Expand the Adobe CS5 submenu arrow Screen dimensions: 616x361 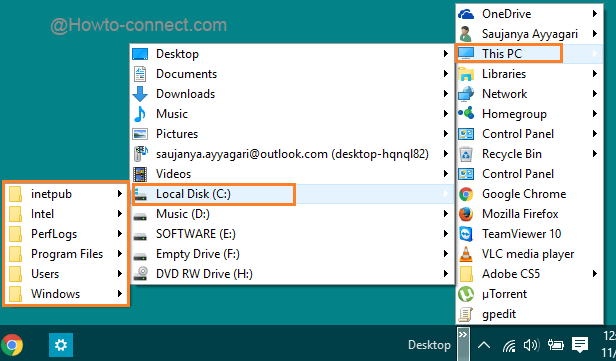point(595,274)
